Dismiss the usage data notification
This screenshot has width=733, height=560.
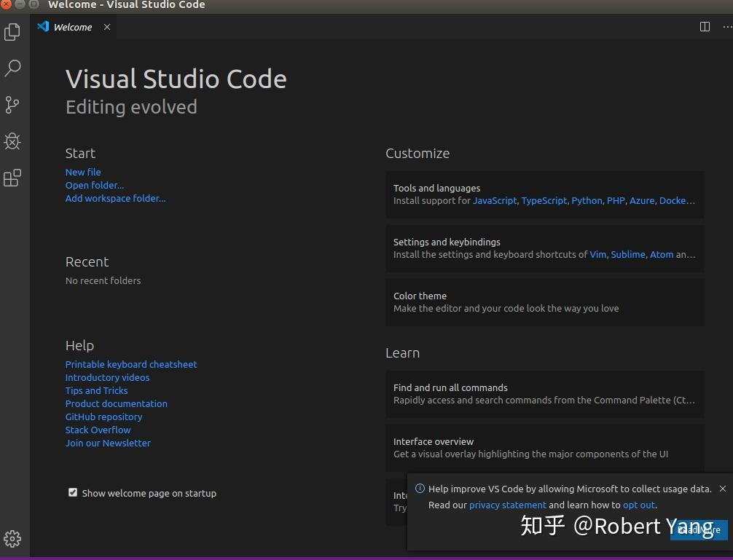[x=722, y=489]
